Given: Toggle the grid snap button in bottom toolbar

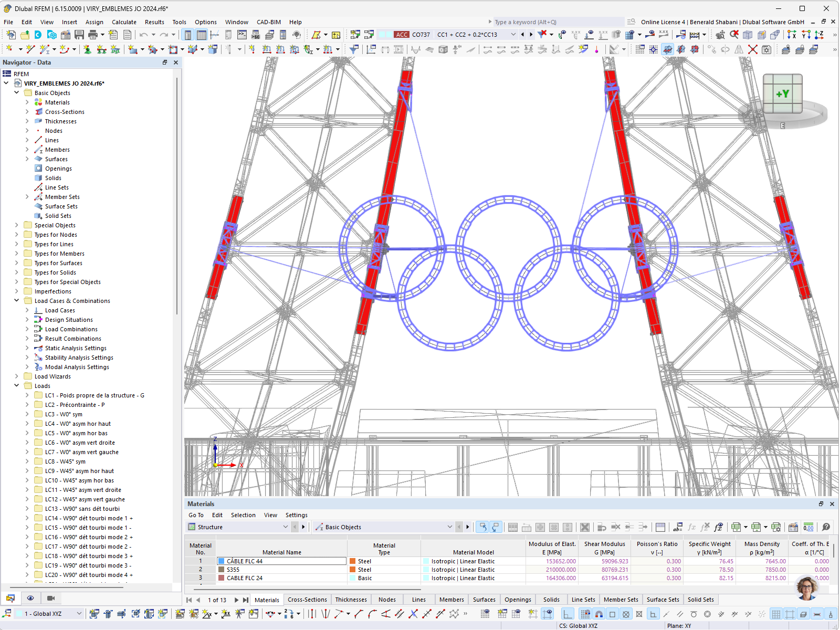Looking at the screenshot, I should click(585, 614).
